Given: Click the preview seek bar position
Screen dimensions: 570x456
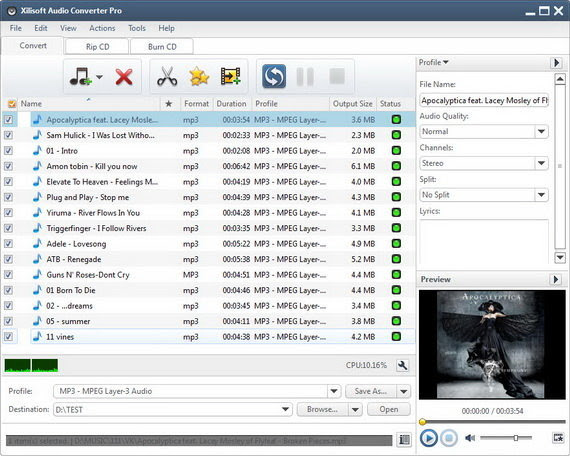Looking at the screenshot, I should tap(493, 422).
